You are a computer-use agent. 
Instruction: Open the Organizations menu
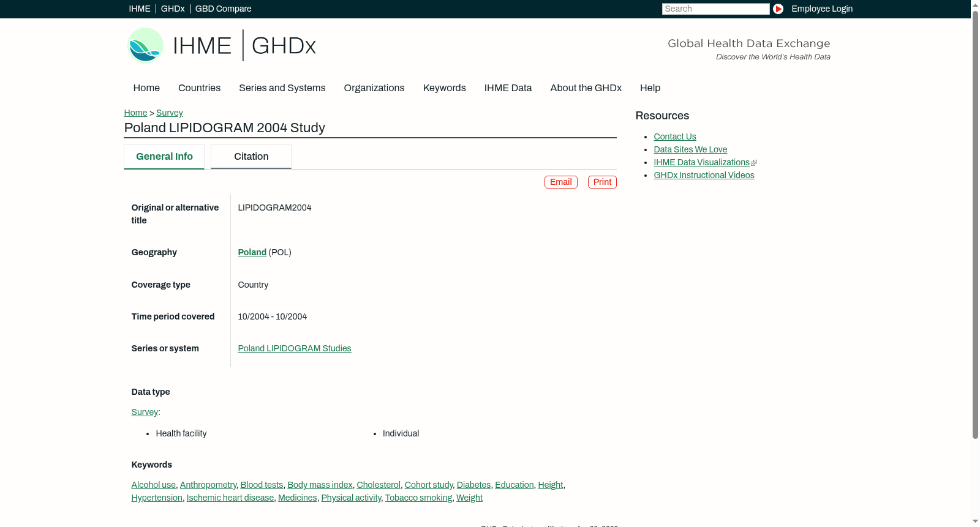click(374, 88)
